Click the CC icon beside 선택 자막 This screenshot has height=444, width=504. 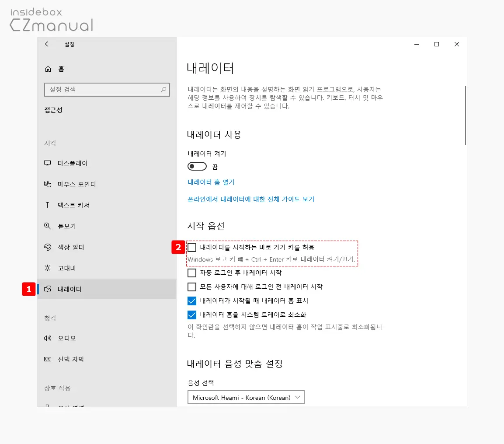[48, 359]
